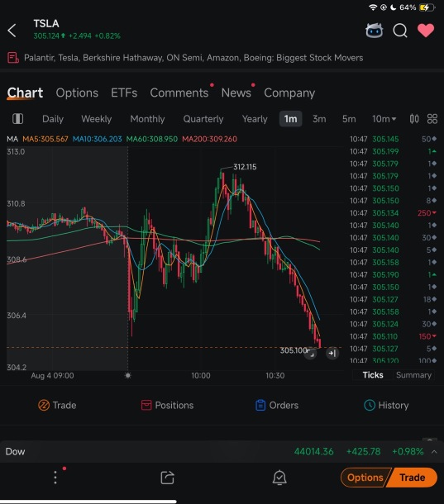This screenshot has height=504, width=444.
Task: Expand chart to fullscreen icon
Action: [311, 354]
